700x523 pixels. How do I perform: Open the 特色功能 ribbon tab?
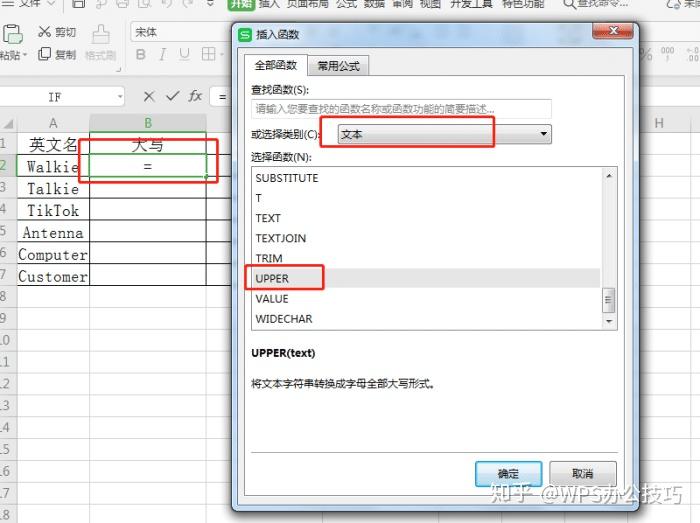[x=523, y=4]
